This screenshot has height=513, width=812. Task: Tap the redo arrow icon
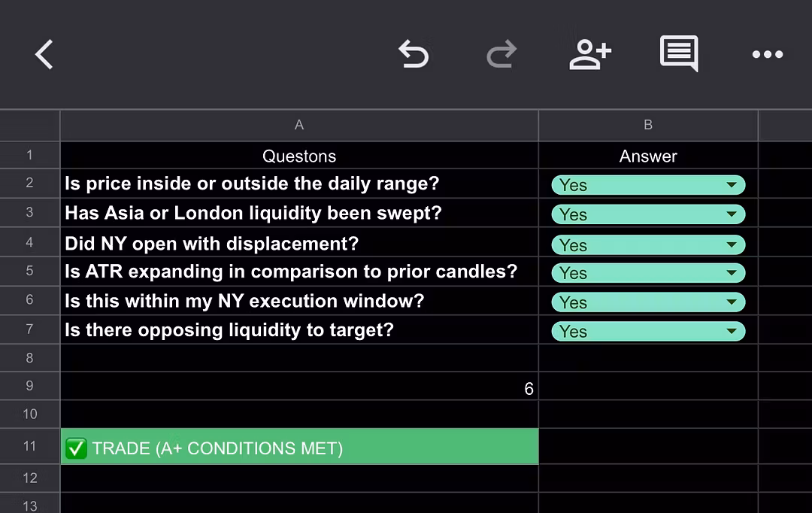point(501,55)
